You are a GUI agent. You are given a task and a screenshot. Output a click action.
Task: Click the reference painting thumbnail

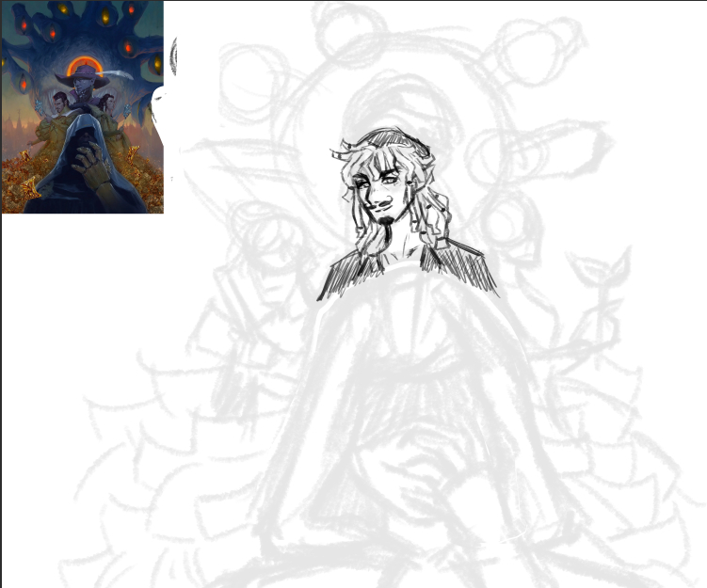(x=83, y=107)
